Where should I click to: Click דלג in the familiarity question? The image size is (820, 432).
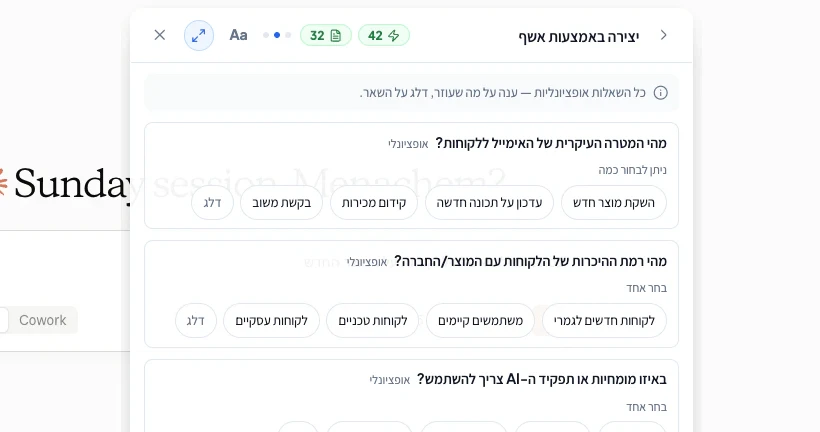196,321
